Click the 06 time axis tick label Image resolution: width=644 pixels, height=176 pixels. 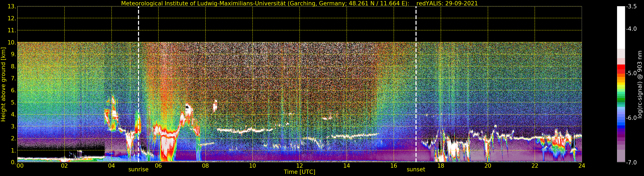pyautogui.click(x=159, y=166)
